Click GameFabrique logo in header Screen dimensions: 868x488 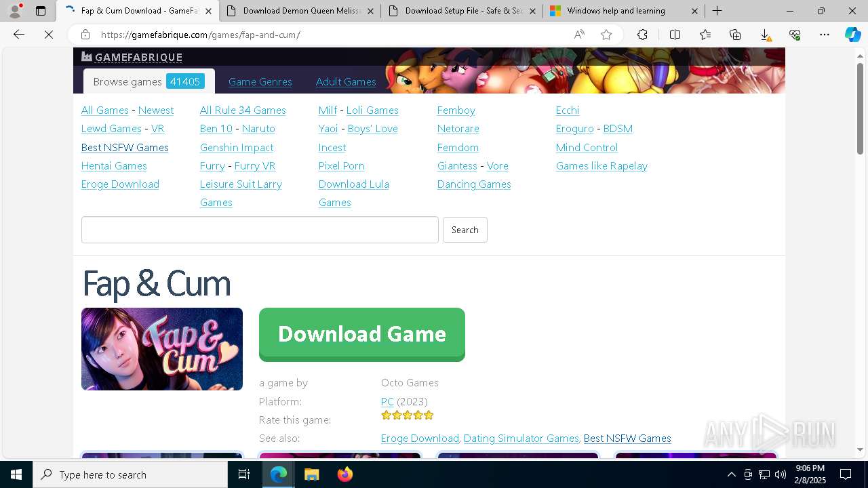tap(132, 57)
